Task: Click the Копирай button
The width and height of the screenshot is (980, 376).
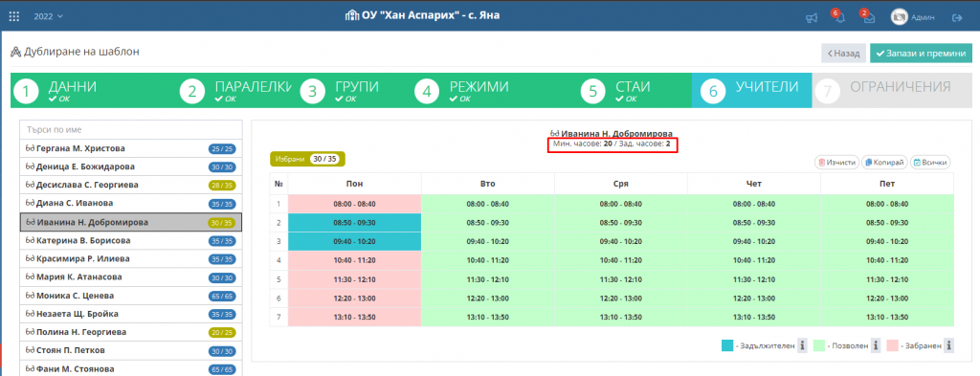Action: [x=883, y=163]
